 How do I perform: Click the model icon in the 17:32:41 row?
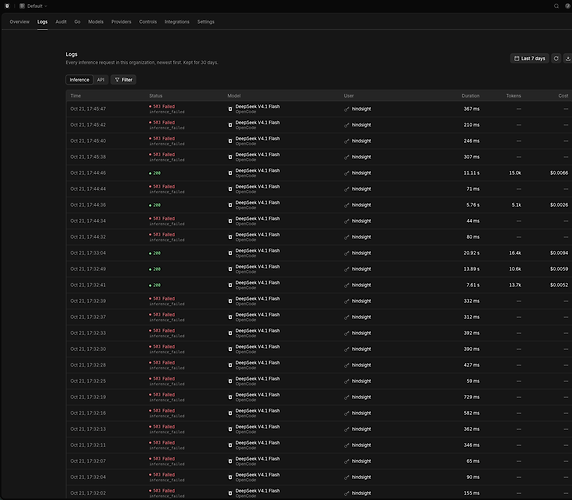pos(230,285)
